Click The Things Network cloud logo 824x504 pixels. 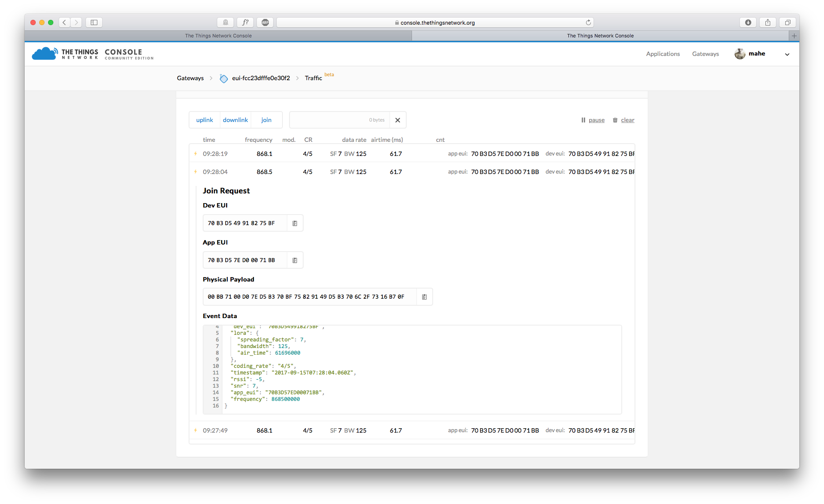click(x=45, y=54)
